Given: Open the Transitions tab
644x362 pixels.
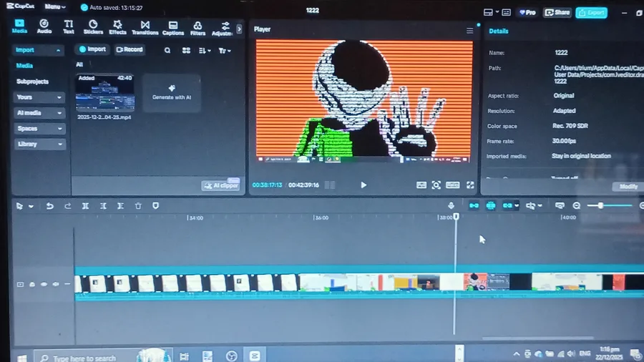Looking at the screenshot, I should click(145, 26).
